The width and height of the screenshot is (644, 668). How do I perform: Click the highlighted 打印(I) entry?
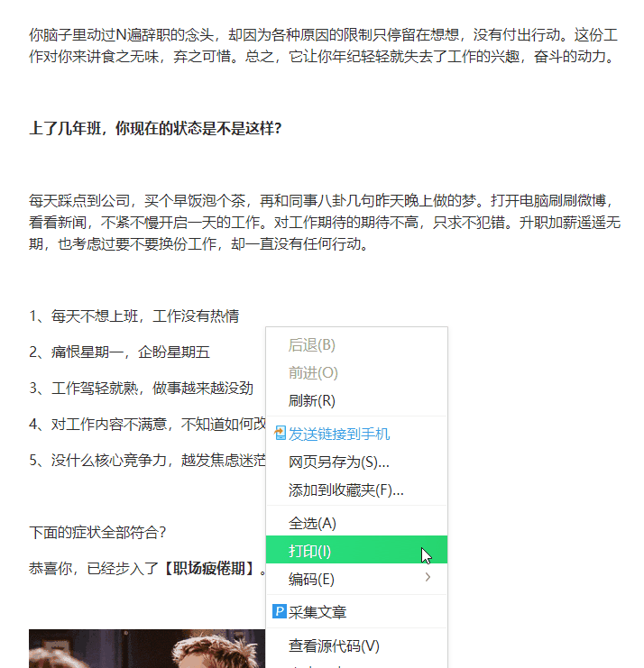point(357,550)
